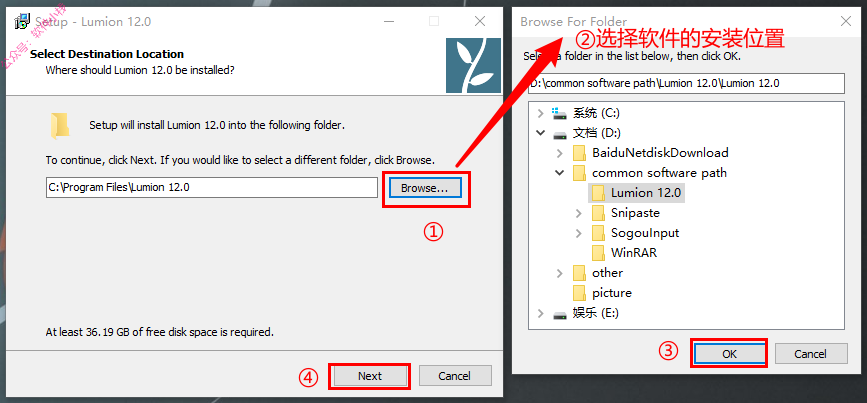Click the SogouInput folder icon
The width and height of the screenshot is (867, 403).
598,232
